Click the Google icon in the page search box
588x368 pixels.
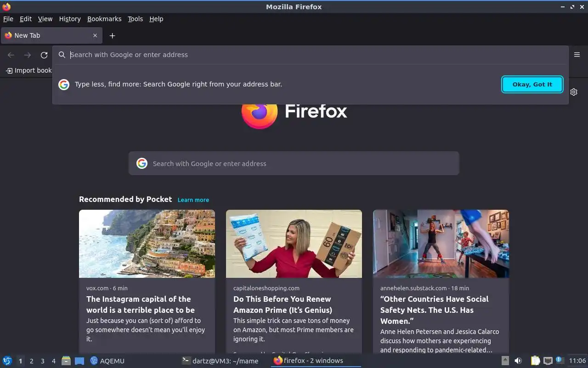[x=142, y=163]
